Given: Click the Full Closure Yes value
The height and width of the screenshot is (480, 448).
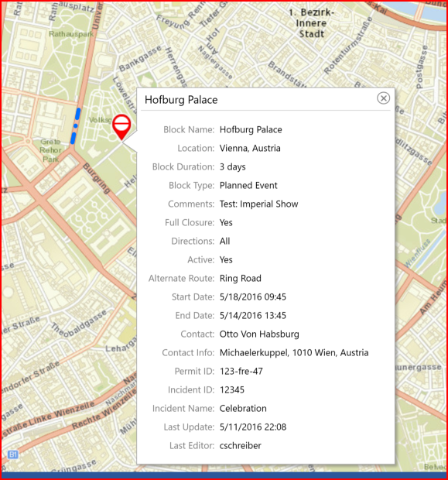Looking at the screenshot, I should click(x=226, y=222).
